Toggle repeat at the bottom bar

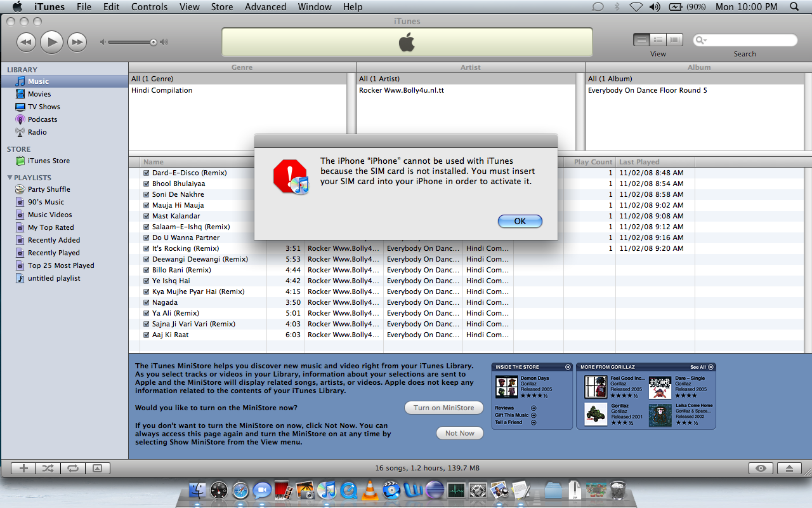(x=73, y=469)
